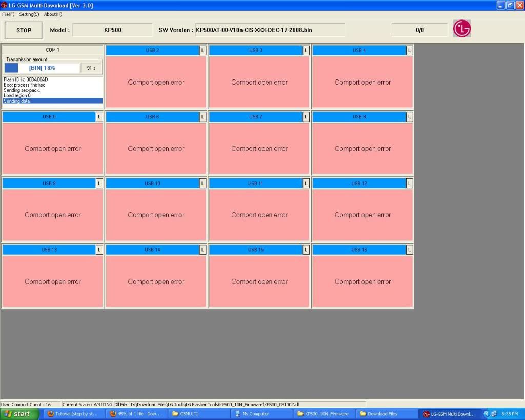Screen dimensions: 525x420
Task: Click 'Comport open error' in USB 14 panel
Action: pos(156,282)
